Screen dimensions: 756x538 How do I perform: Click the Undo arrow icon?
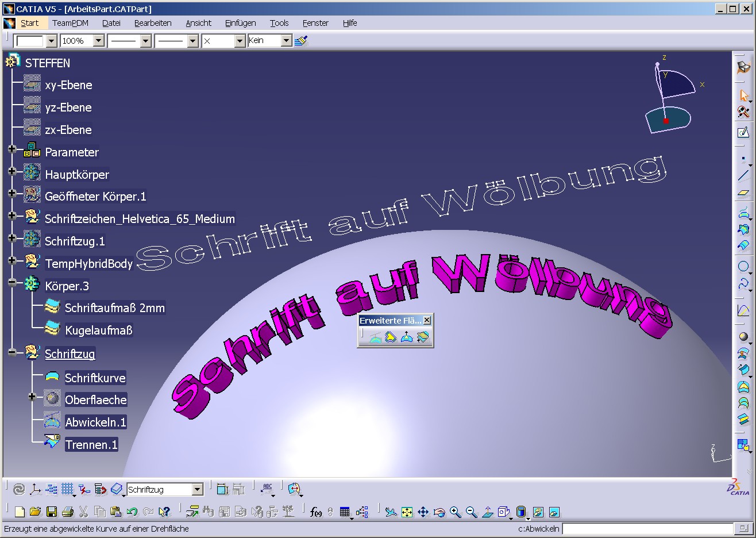[132, 512]
